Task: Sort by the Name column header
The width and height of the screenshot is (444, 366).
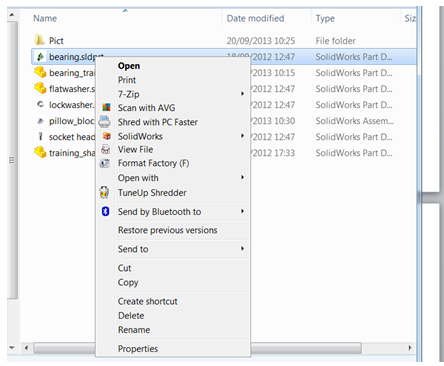Action: tap(45, 18)
